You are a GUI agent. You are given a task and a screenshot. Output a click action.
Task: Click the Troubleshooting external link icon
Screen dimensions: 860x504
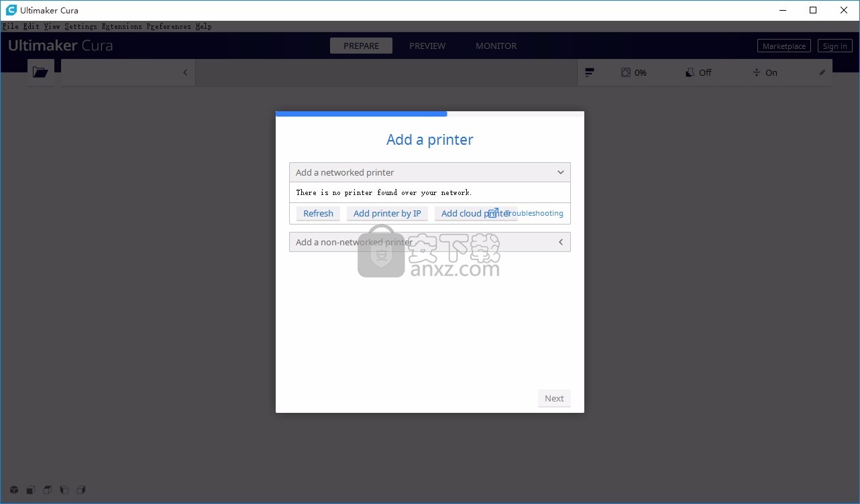493,213
